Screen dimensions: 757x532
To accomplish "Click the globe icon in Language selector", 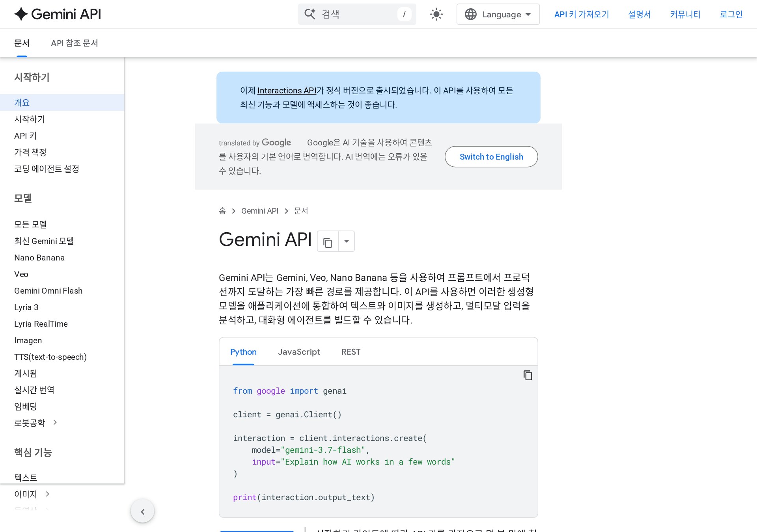I will tap(470, 15).
